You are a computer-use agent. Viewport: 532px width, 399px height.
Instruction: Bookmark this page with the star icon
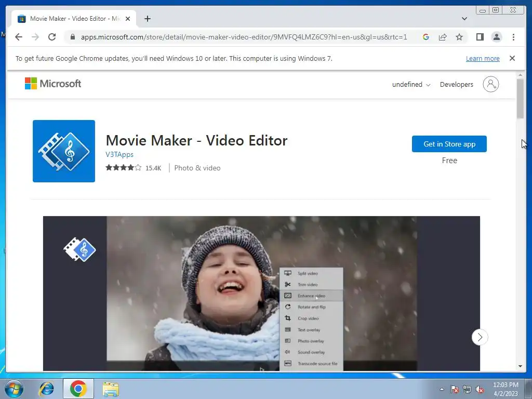(459, 37)
